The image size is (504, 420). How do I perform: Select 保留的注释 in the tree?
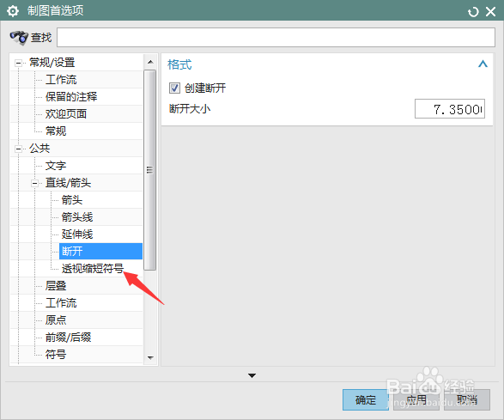point(71,97)
